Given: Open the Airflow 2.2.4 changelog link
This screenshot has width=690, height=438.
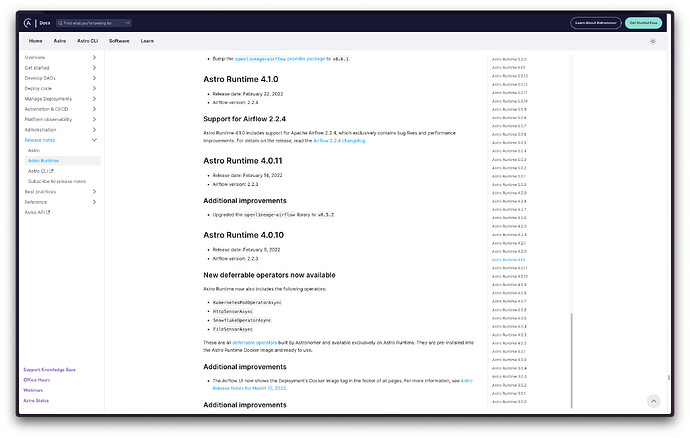Looking at the screenshot, I should pos(339,141).
